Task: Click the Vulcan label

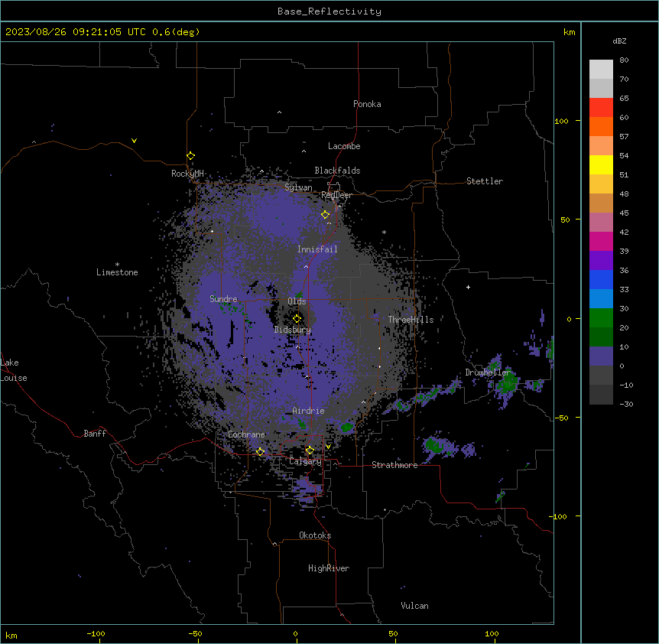Action: pos(414,606)
